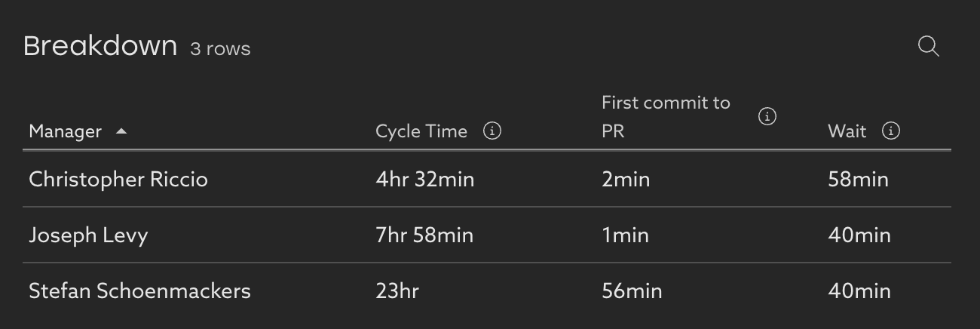Click the Breakdown section title

click(100, 47)
